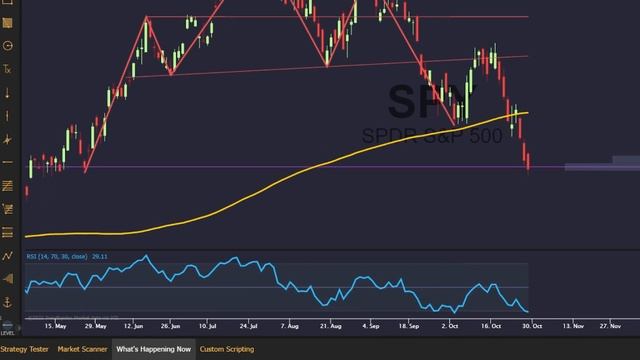This screenshot has width=640, height=360.
Task: Click the 7. Aug date label
Action: (x=290, y=326)
